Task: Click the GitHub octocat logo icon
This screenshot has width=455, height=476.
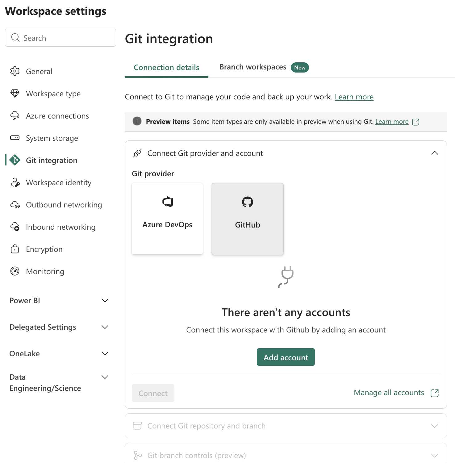Action: click(x=248, y=202)
